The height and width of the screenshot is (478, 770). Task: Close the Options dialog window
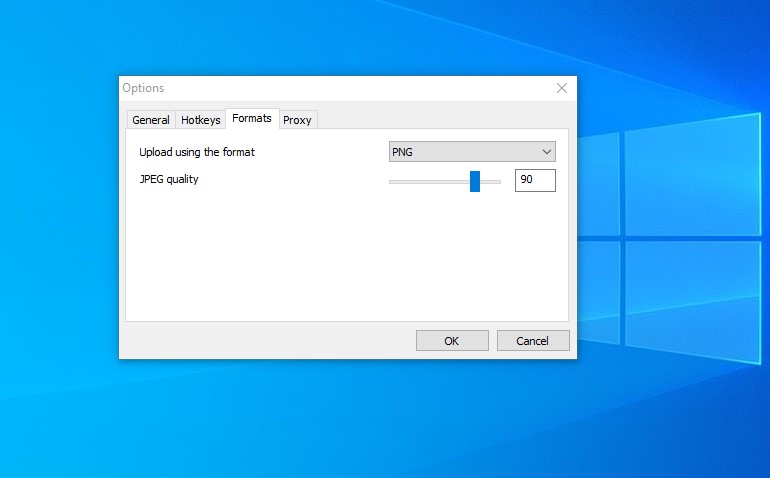pyautogui.click(x=562, y=88)
